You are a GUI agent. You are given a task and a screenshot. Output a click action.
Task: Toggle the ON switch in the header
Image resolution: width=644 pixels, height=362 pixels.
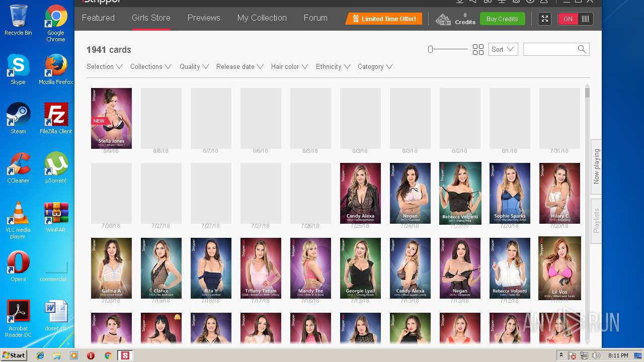pos(576,19)
